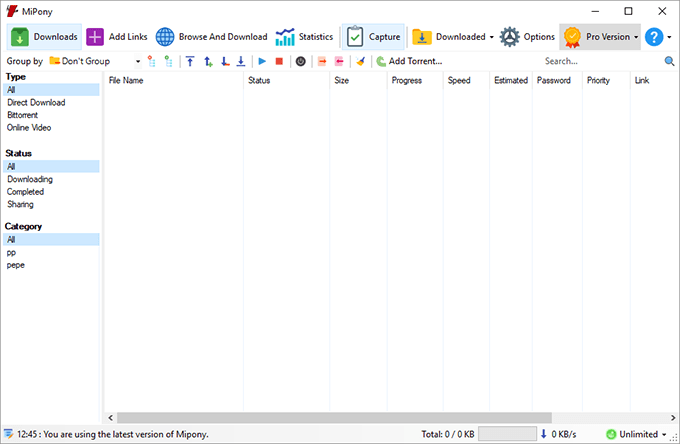Image resolution: width=680 pixels, height=444 pixels.
Task: Click the status bar log message icon
Action: pyautogui.click(x=8, y=434)
